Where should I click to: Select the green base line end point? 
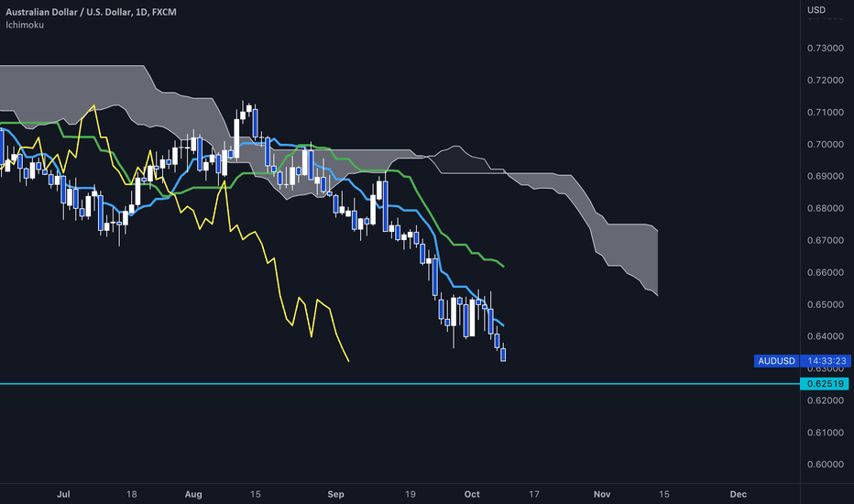click(504, 267)
